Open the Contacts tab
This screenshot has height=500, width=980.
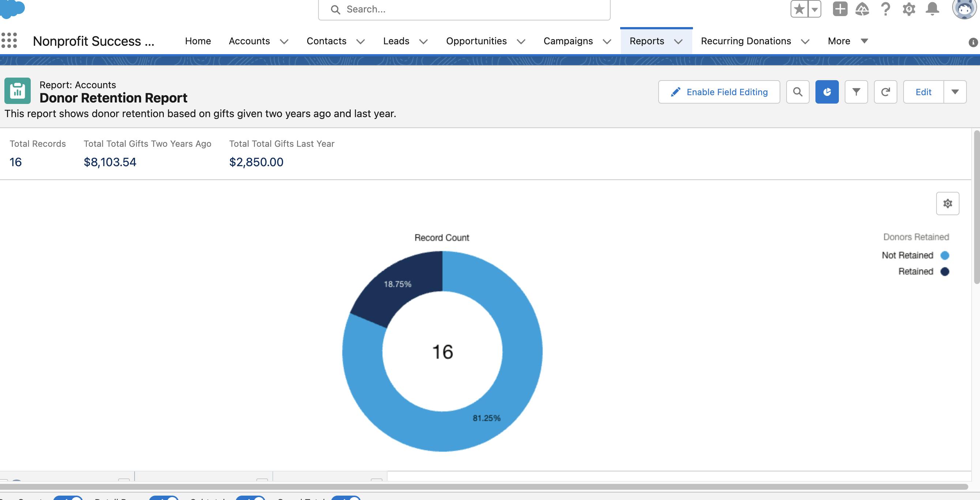coord(327,41)
